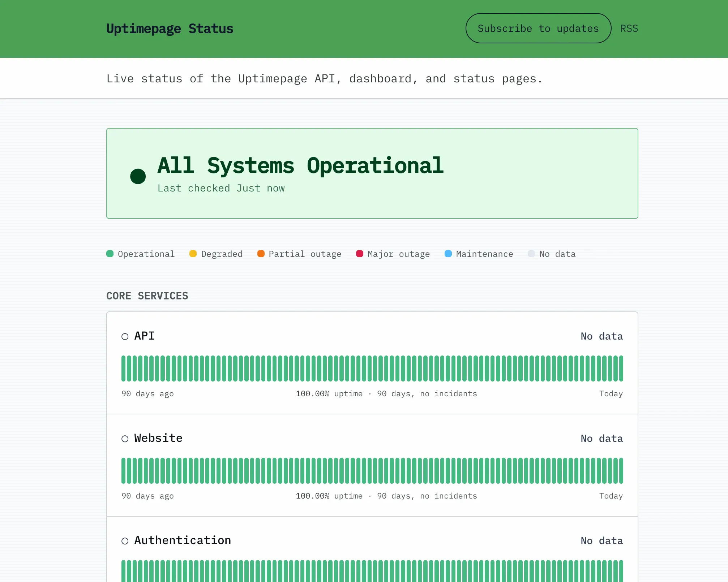Image resolution: width=728 pixels, height=582 pixels.
Task: Click the No data status for Website
Action: pos(602,439)
